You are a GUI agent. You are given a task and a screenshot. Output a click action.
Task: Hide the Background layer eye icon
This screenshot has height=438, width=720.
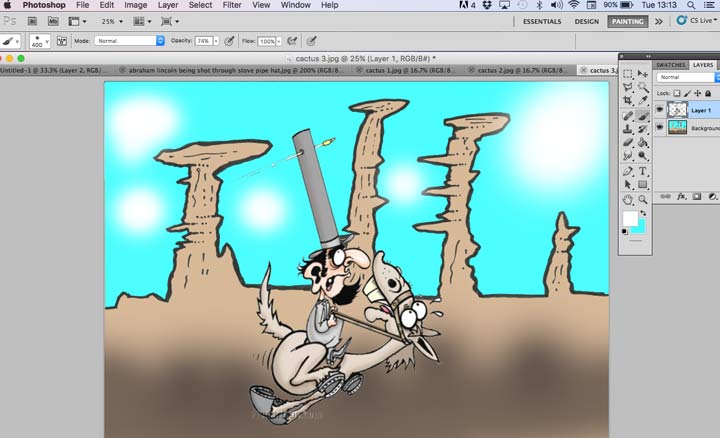660,127
